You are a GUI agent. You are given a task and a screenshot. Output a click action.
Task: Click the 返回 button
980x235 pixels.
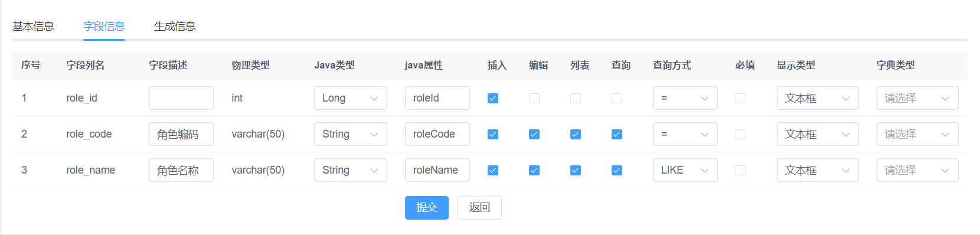479,208
